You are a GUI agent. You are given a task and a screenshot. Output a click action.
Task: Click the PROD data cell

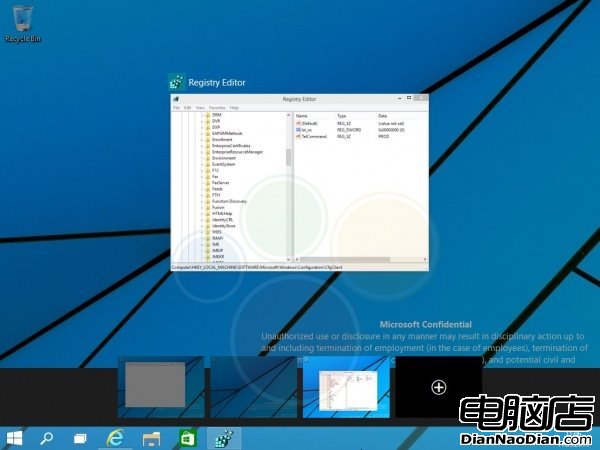383,136
